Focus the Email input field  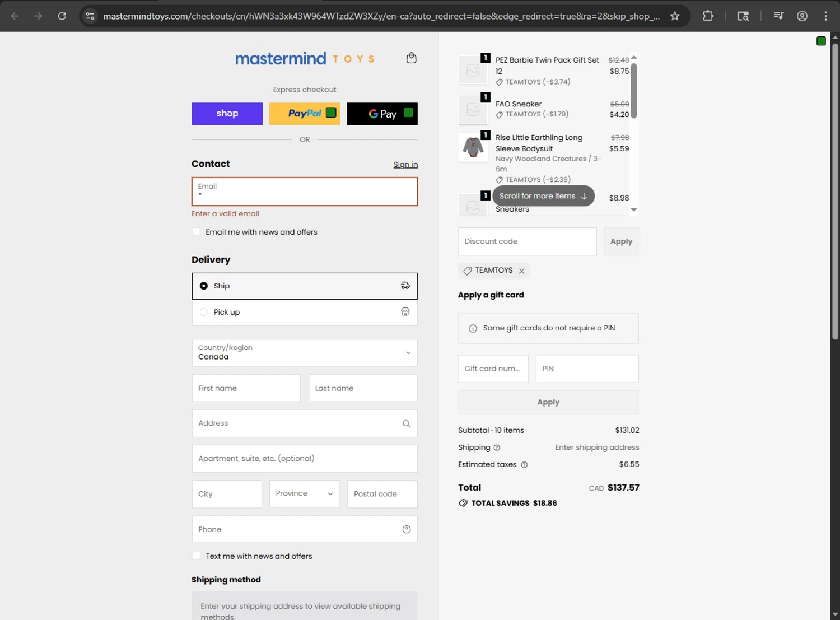(x=305, y=192)
